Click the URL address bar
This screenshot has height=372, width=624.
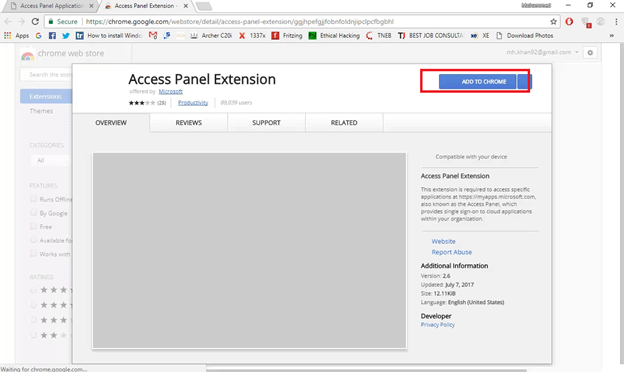302,21
